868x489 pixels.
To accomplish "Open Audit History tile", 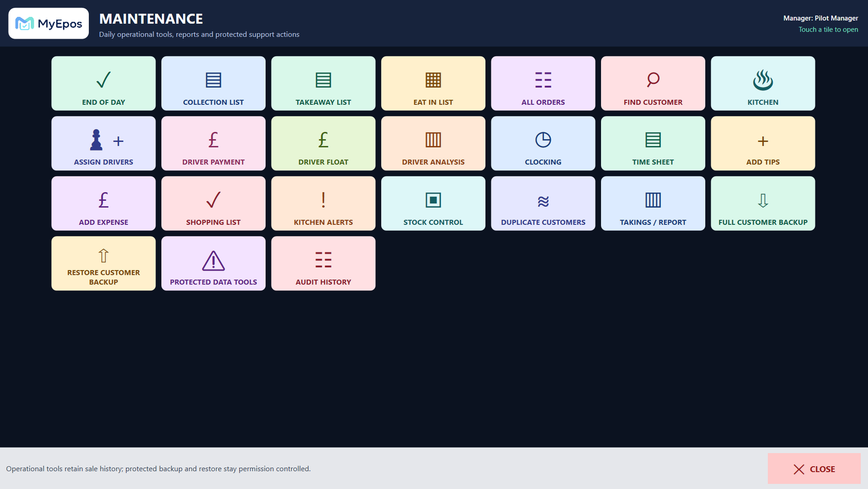I will [323, 263].
